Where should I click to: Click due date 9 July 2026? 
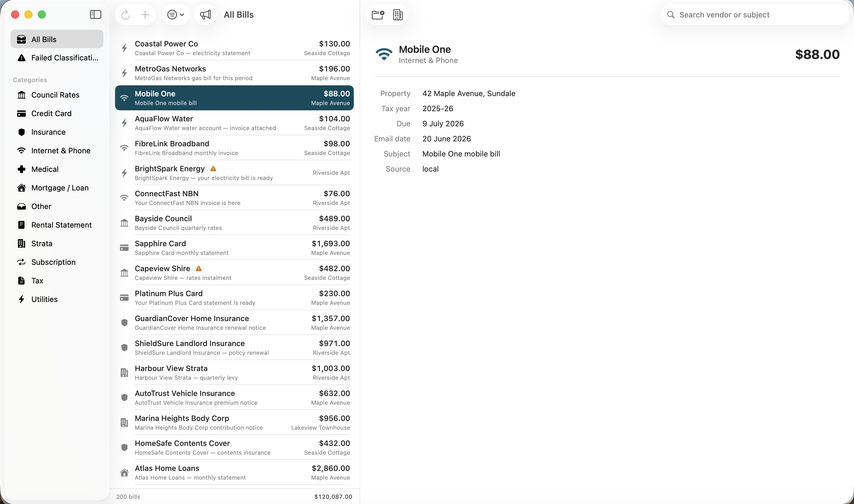point(443,124)
